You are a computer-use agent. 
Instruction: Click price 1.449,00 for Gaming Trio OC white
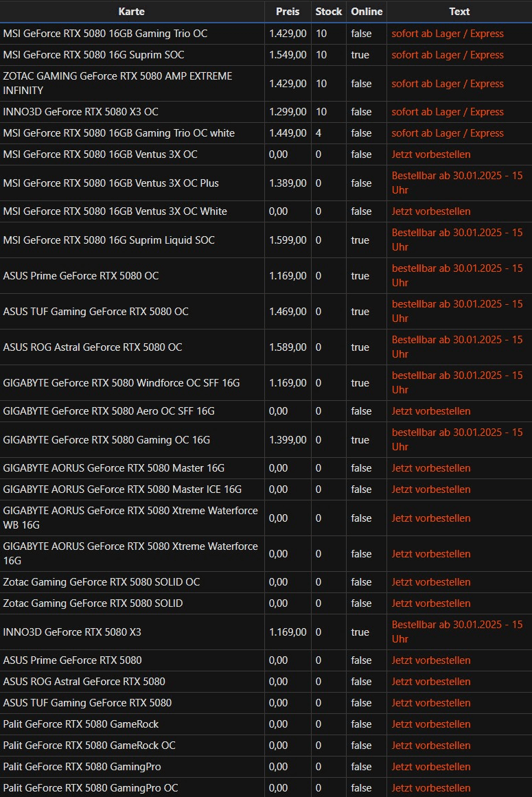[288, 133]
